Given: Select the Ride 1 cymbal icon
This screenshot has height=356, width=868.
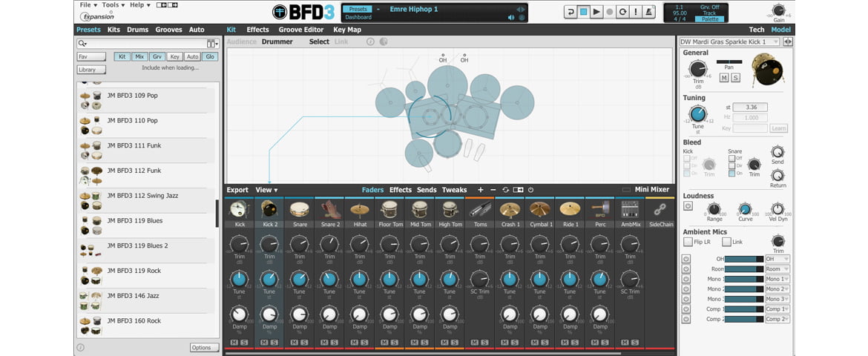Looking at the screenshot, I should (x=570, y=209).
